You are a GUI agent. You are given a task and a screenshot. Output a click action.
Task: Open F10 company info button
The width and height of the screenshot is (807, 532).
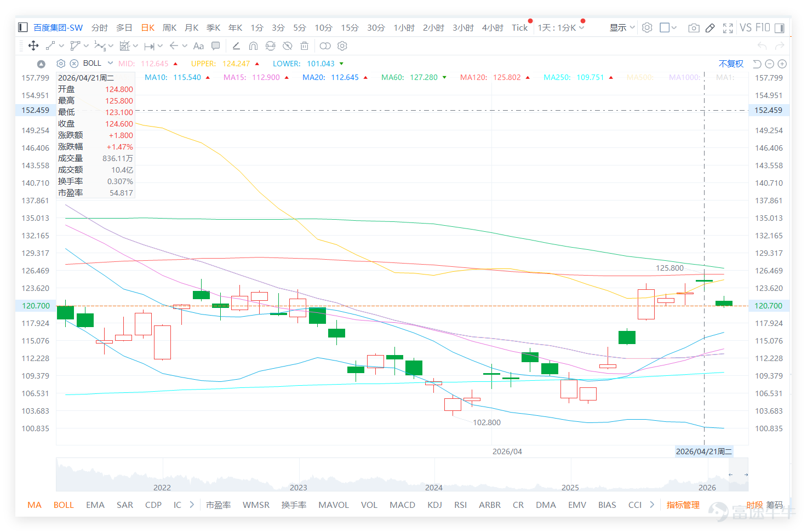763,27
